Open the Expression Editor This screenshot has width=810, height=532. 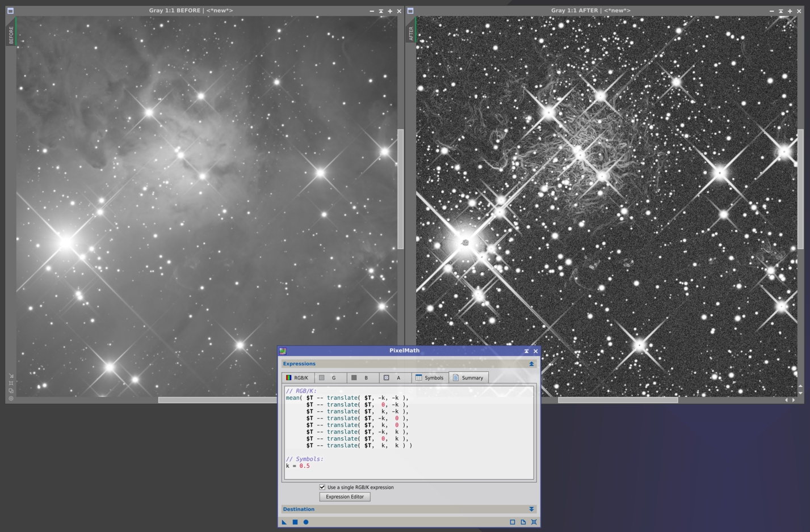(x=345, y=497)
